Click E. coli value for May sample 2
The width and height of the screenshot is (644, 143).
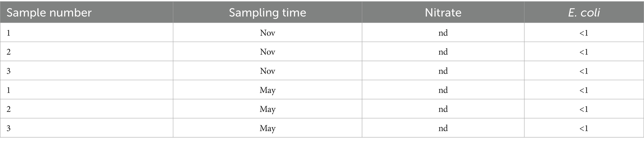coord(584,109)
